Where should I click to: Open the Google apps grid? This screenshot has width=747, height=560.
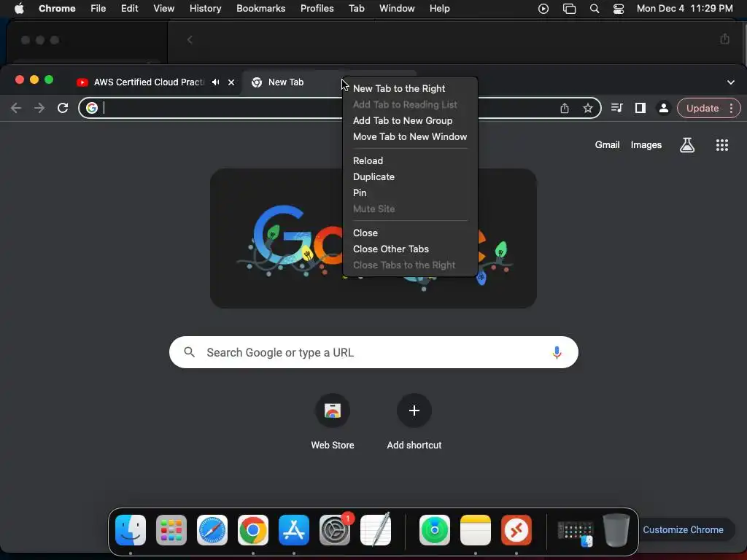pyautogui.click(x=722, y=145)
